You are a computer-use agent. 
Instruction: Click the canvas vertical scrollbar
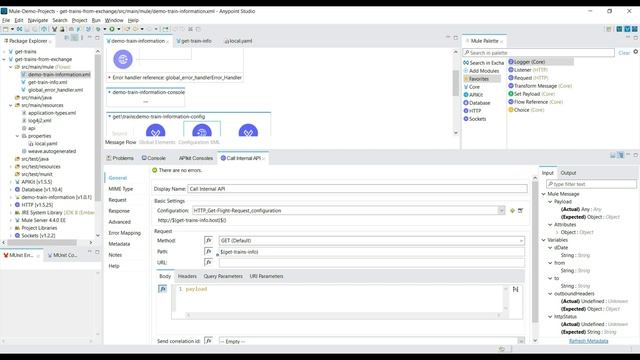tap(456, 82)
